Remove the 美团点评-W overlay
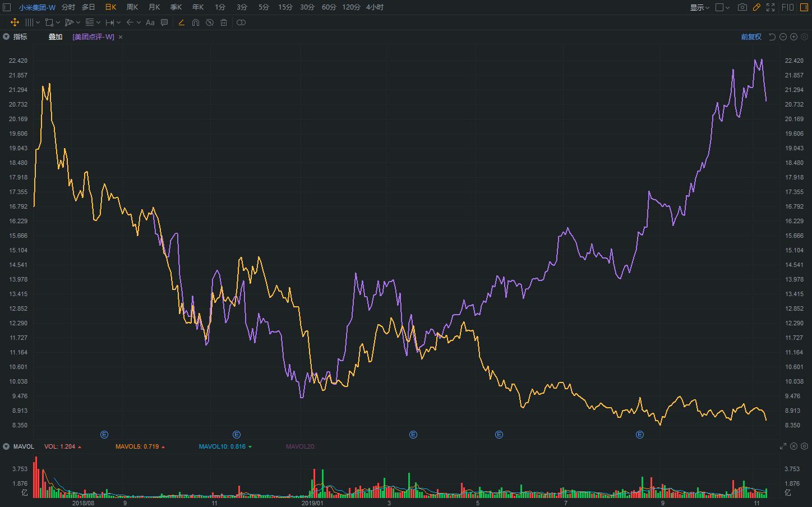The image size is (812, 507). (x=121, y=37)
